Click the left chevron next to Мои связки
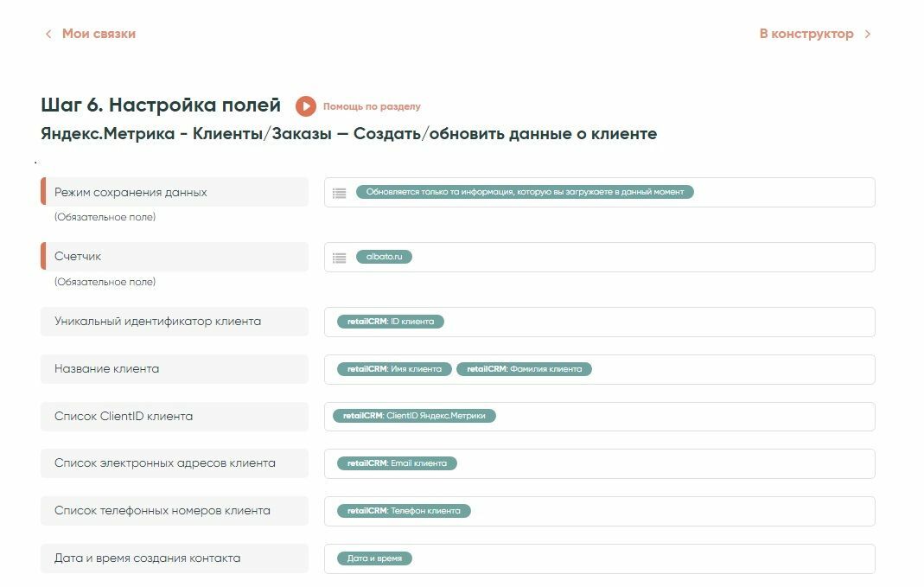 click(x=48, y=35)
